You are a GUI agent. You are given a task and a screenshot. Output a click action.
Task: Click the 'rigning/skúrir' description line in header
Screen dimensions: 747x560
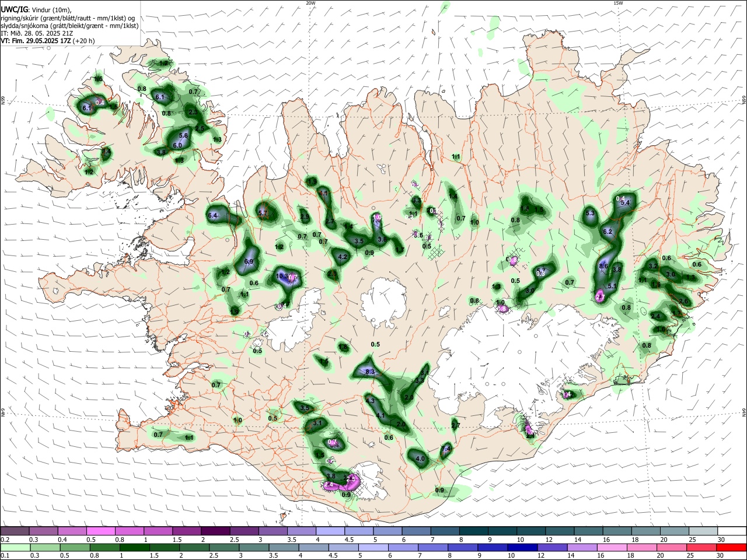[x=68, y=18]
